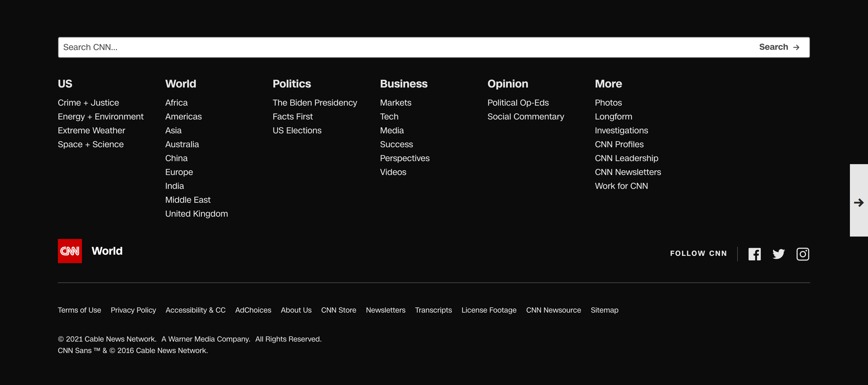The height and width of the screenshot is (385, 868).
Task: Select India under World
Action: pyautogui.click(x=175, y=186)
